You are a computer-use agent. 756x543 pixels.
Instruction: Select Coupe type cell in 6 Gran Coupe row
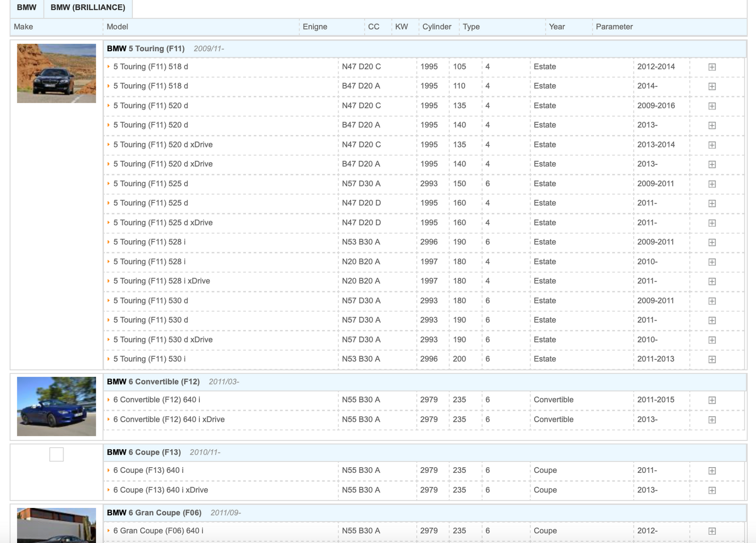545,531
